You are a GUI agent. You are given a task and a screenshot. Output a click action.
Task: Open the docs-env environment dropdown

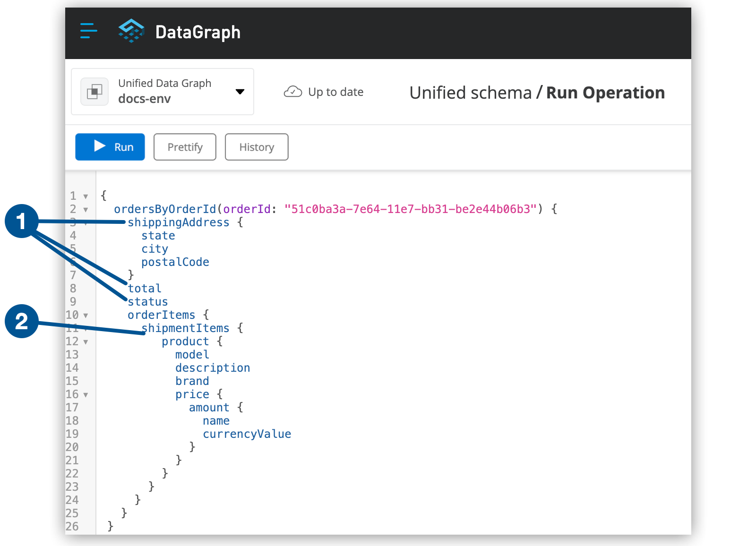point(240,92)
